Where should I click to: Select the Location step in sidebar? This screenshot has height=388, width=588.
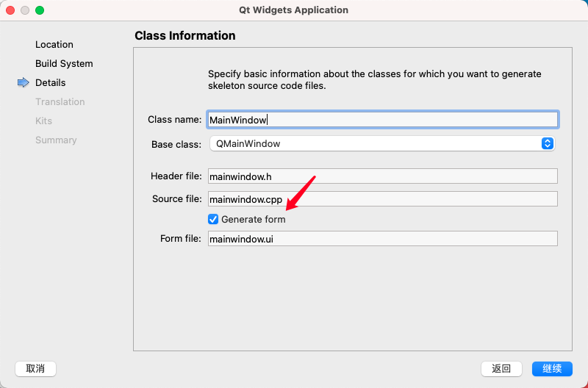pyautogui.click(x=54, y=45)
